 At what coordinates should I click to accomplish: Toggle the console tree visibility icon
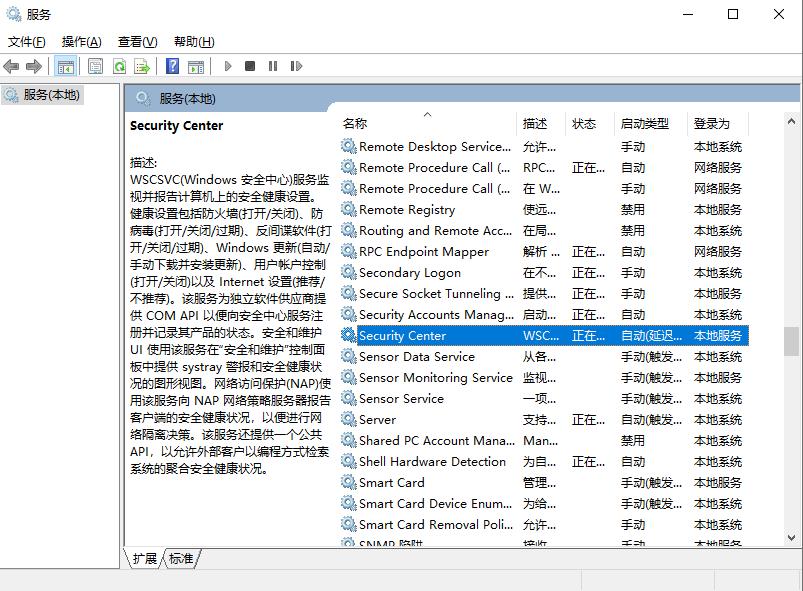[x=64, y=66]
